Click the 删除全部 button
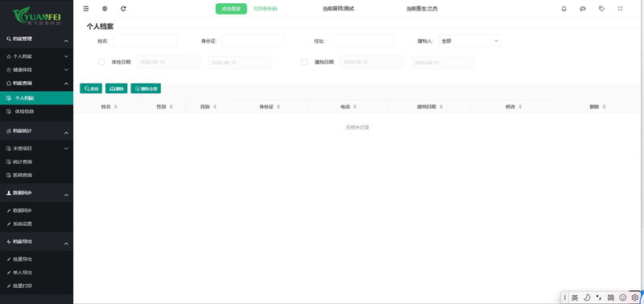 [146, 88]
